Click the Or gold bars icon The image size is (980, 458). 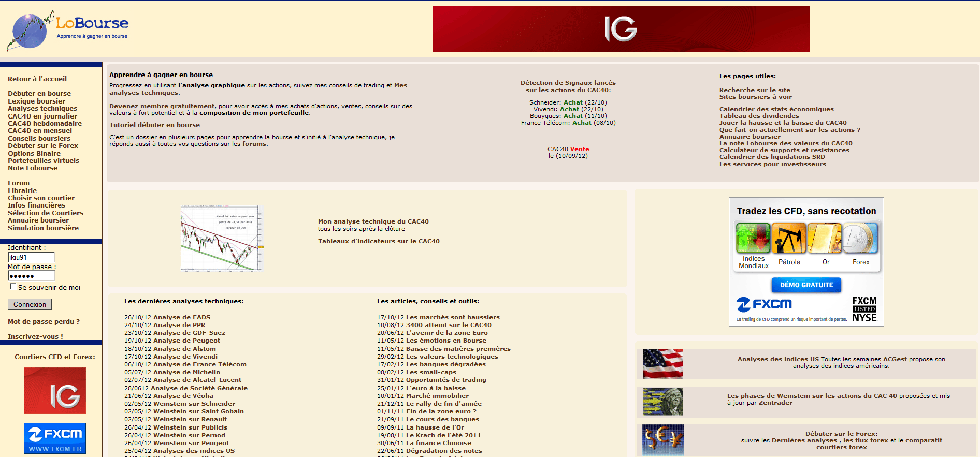pos(825,238)
